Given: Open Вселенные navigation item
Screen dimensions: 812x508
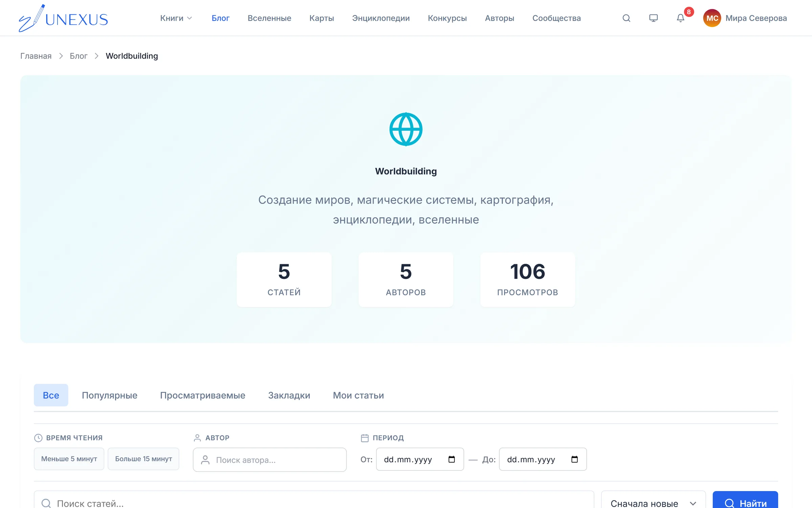Looking at the screenshot, I should pyautogui.click(x=269, y=18).
